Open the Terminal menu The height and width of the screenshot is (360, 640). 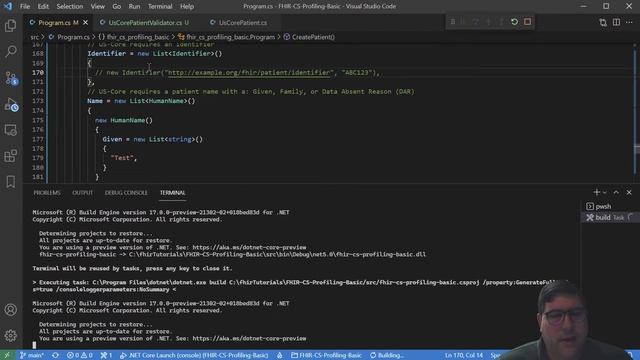click(x=160, y=7)
